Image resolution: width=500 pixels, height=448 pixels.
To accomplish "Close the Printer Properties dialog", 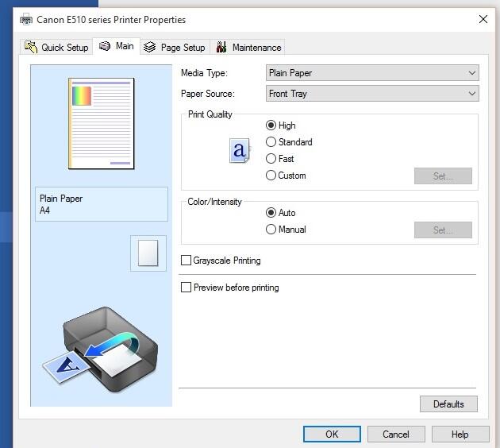I will 483,19.
